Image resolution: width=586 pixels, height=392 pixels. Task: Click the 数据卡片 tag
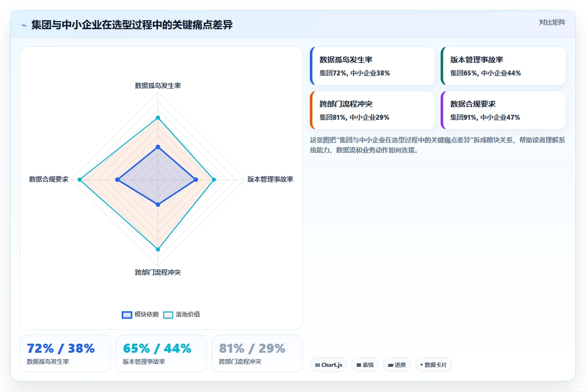[433, 365]
